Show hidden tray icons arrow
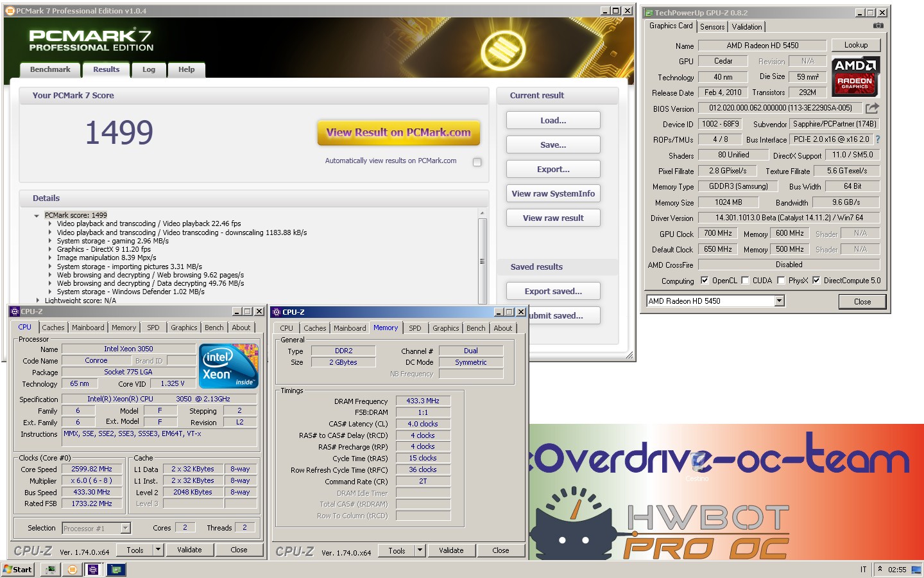 coord(880,569)
